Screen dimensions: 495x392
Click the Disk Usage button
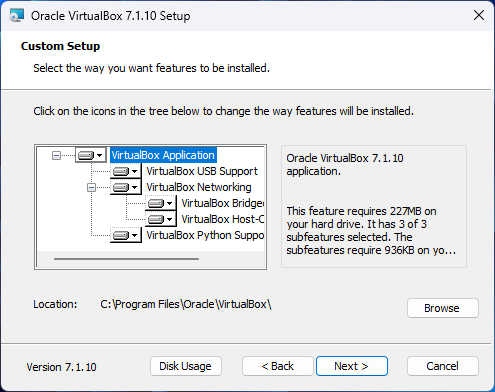point(186,366)
